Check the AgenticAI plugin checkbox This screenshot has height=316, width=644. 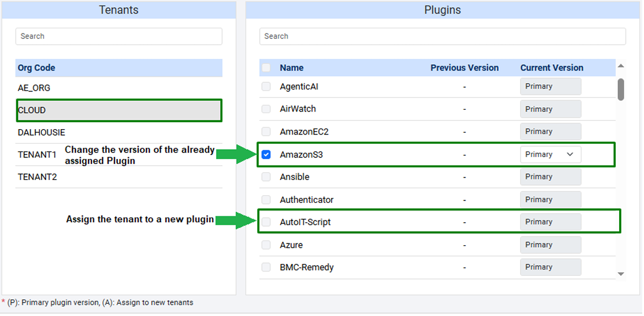266,87
